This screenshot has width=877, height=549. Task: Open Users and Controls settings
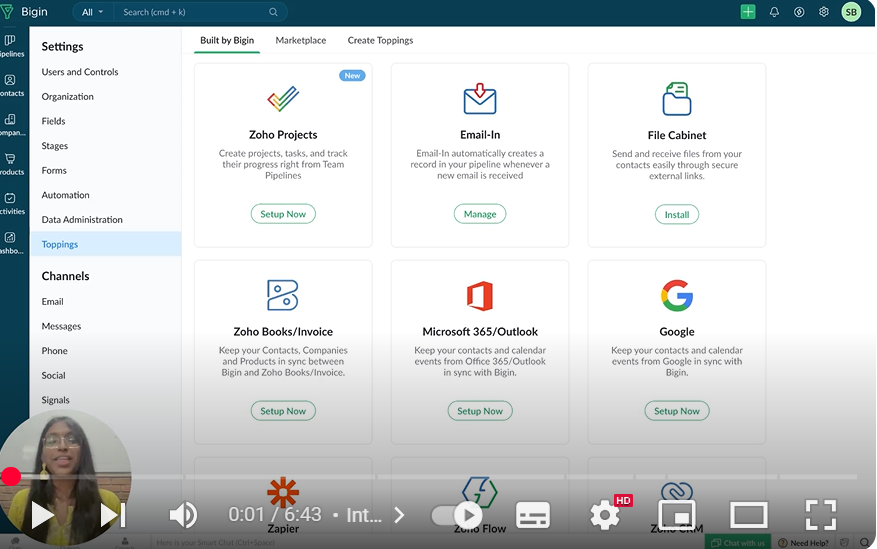(80, 72)
